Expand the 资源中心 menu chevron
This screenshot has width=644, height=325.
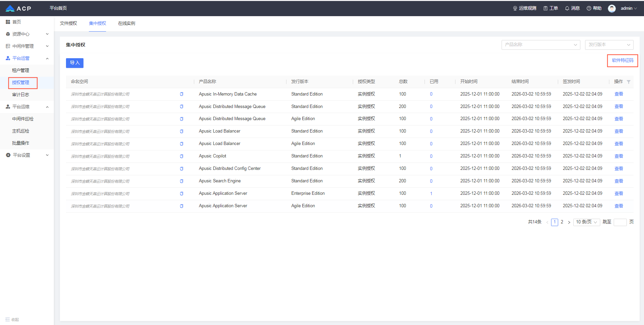pyautogui.click(x=47, y=34)
